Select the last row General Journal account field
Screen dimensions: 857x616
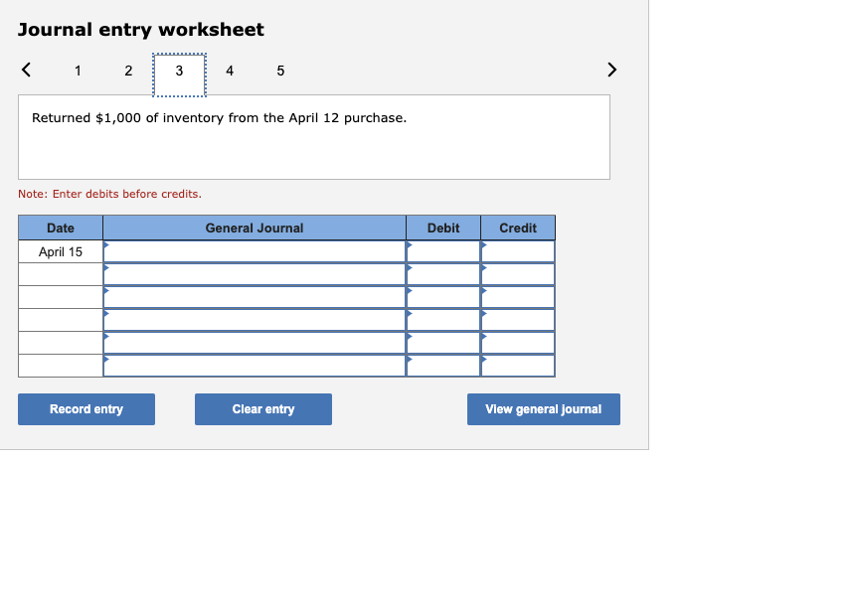255,366
